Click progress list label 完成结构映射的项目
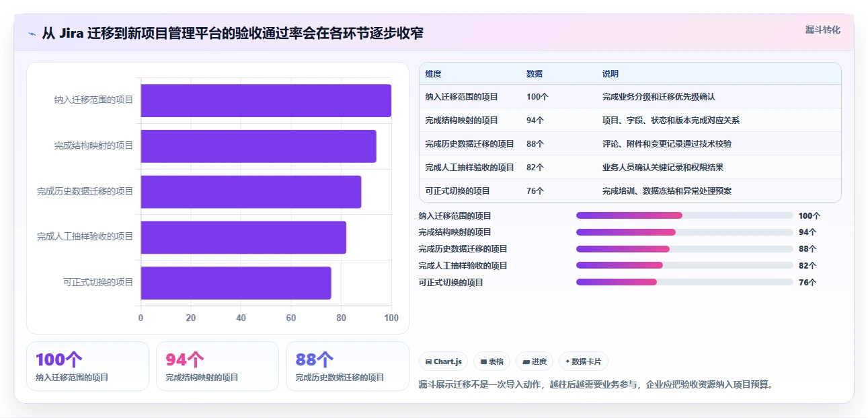 (x=455, y=232)
